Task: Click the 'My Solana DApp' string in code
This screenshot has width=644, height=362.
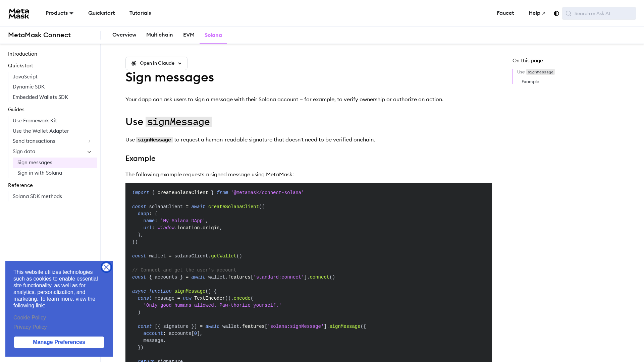Action: click(x=183, y=221)
